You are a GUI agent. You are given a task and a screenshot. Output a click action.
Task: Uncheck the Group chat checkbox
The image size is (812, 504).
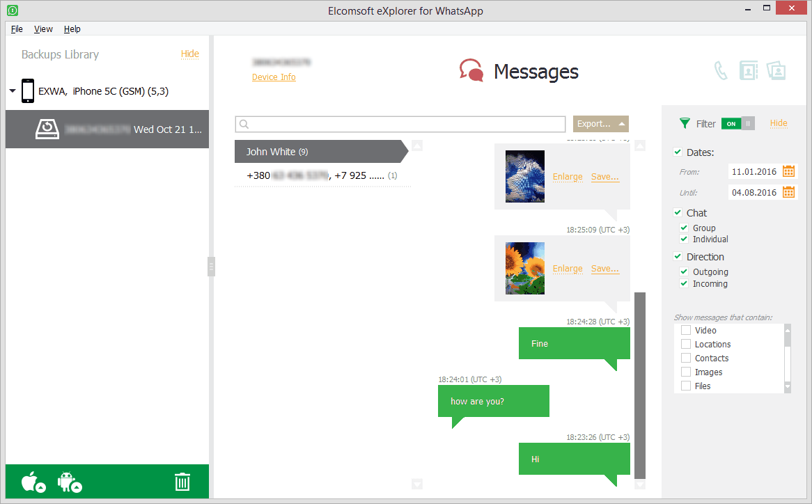pyautogui.click(x=684, y=228)
